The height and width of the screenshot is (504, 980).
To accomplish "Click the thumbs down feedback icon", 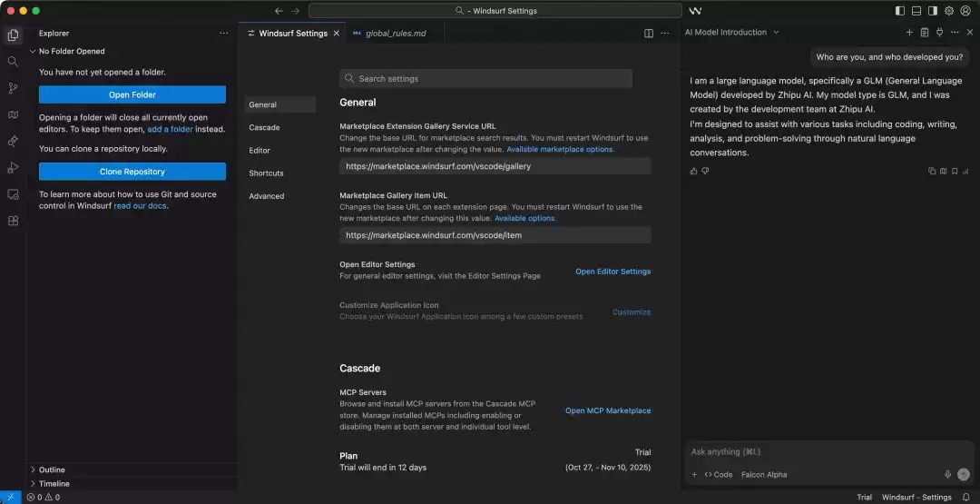I will [705, 171].
